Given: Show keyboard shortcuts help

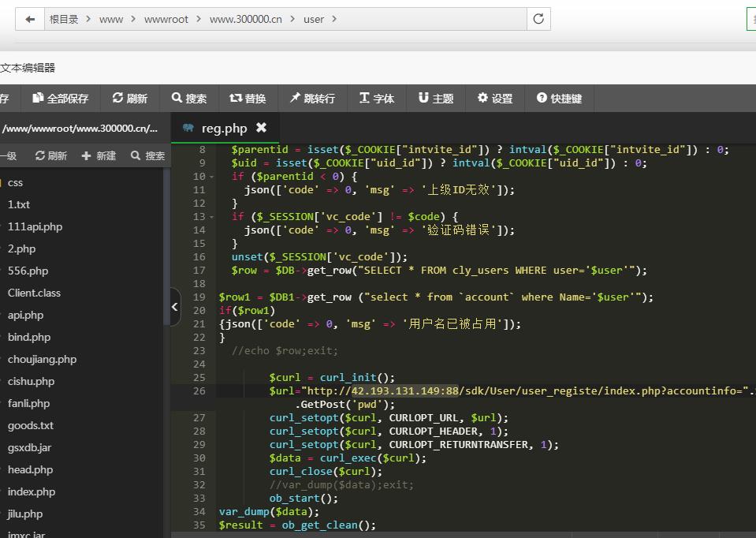Looking at the screenshot, I should pos(559,99).
